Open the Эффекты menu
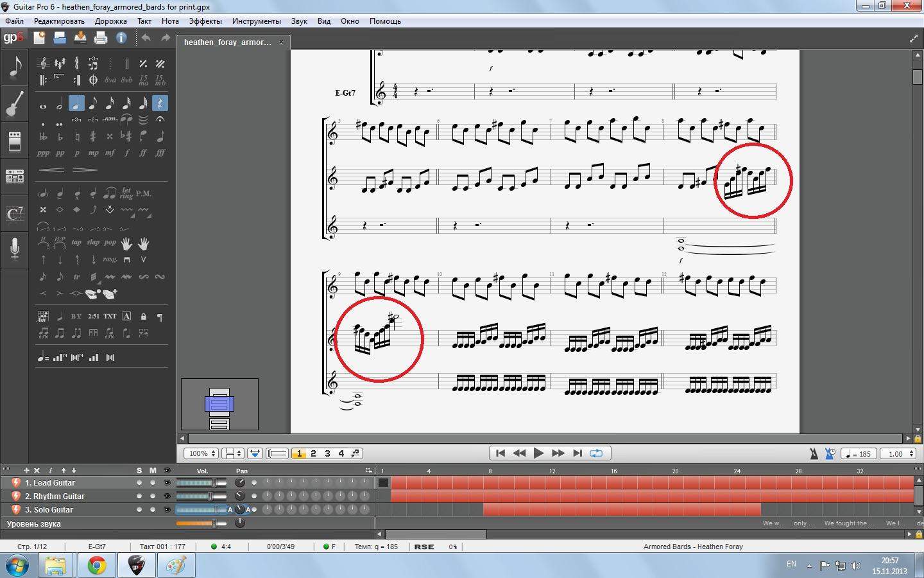The width and height of the screenshot is (924, 578). click(205, 21)
